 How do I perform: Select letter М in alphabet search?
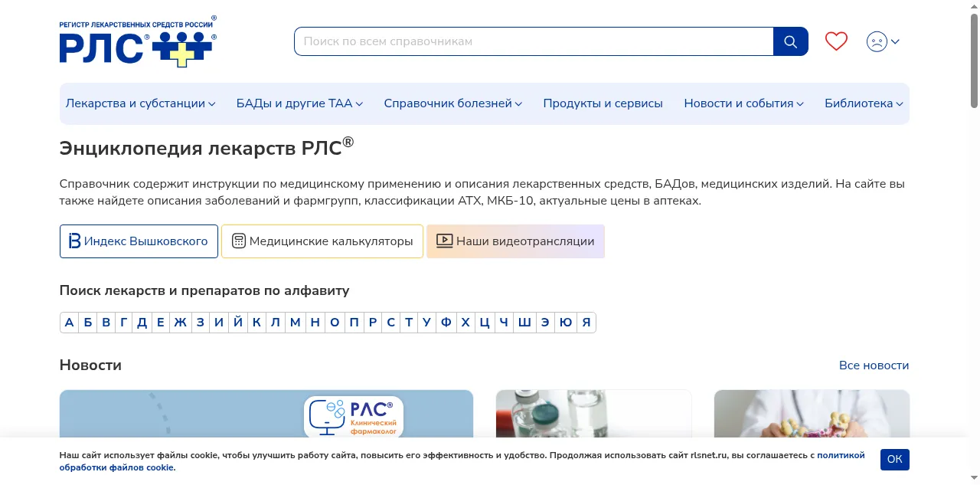click(x=295, y=323)
